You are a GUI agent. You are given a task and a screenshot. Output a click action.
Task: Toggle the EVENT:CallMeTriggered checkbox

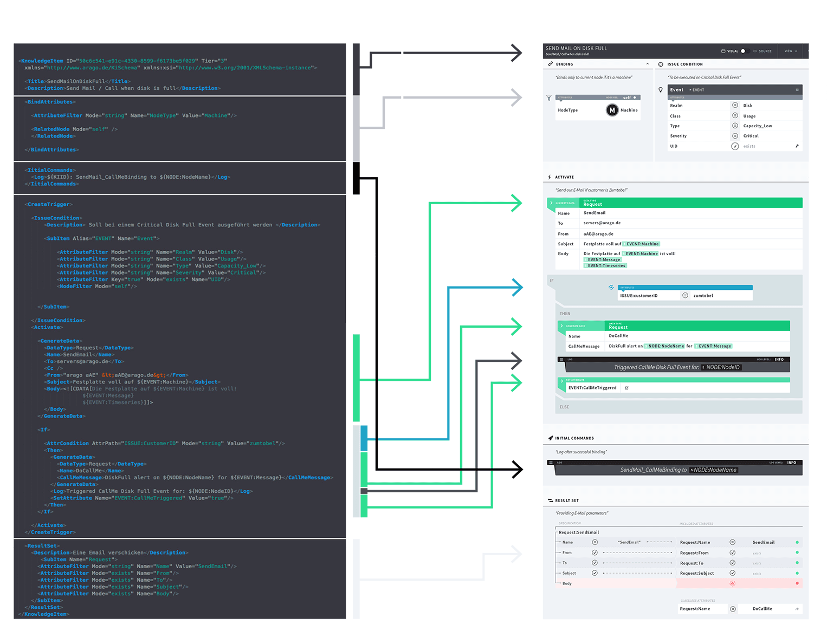626,388
